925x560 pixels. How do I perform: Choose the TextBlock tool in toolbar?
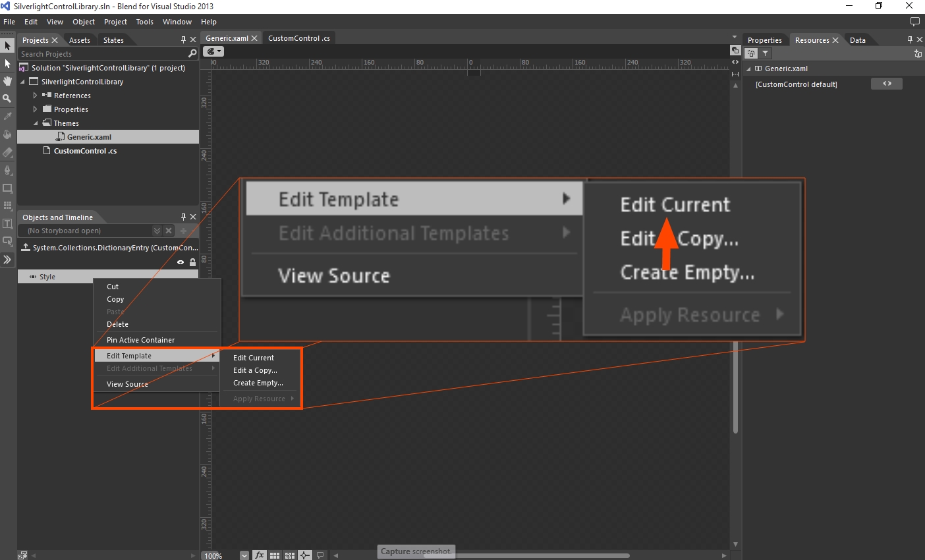pyautogui.click(x=7, y=223)
